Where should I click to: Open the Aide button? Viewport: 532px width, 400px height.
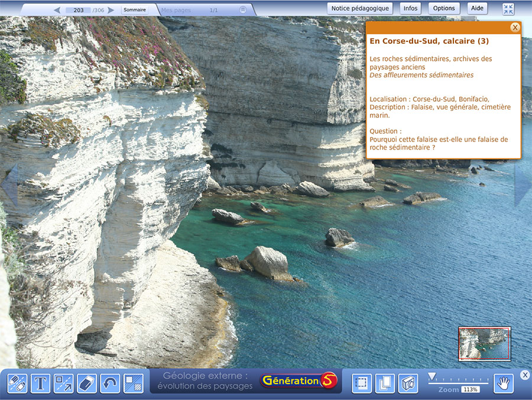coord(478,8)
